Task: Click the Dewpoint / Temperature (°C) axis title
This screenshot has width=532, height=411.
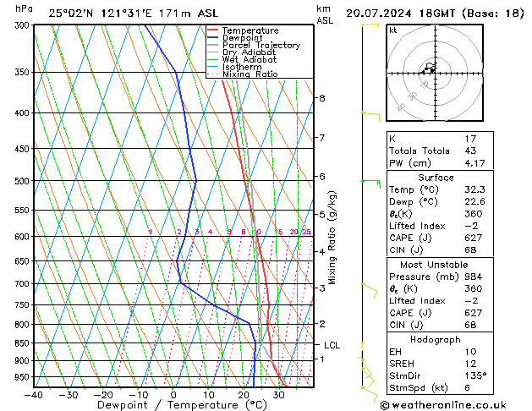Action: point(182,405)
